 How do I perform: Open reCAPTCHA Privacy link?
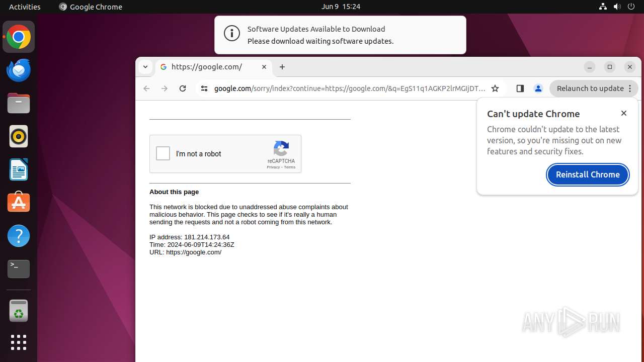coord(273,167)
